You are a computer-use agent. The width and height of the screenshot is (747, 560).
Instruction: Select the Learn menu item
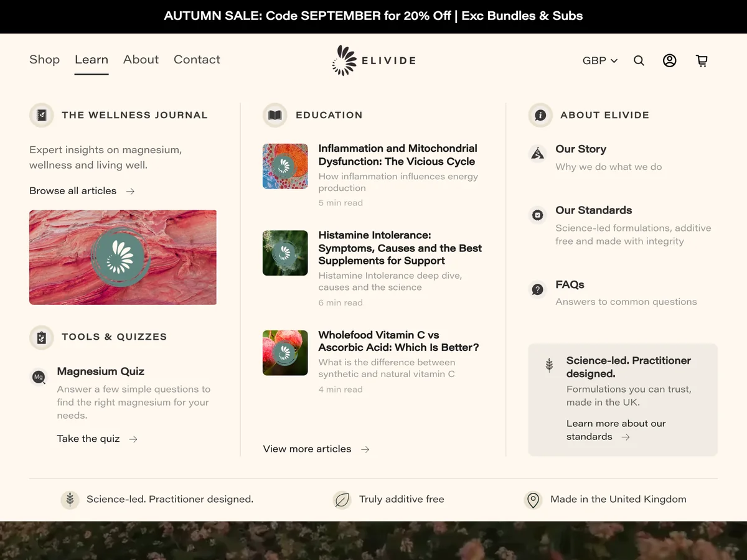click(92, 60)
